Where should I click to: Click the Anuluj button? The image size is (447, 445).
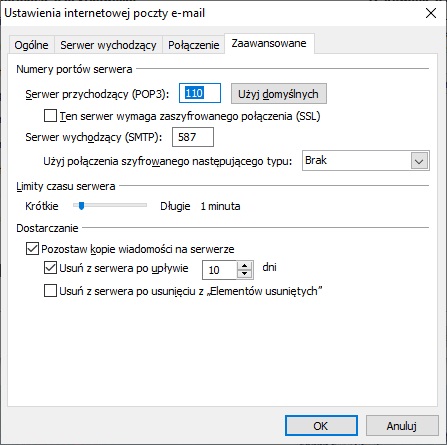coord(402,426)
